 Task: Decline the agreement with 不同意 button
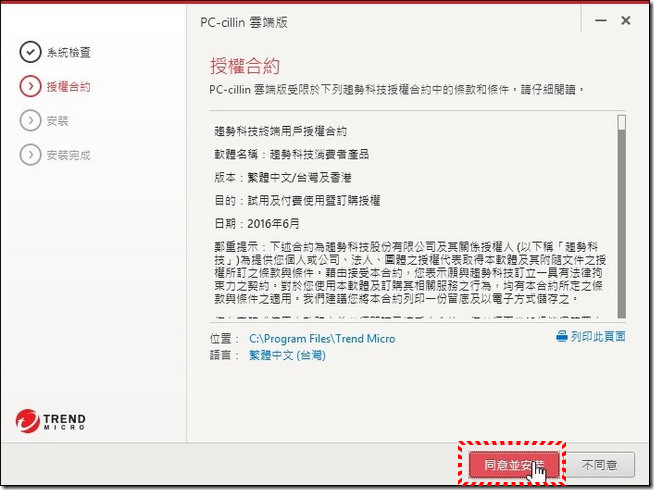click(x=599, y=465)
